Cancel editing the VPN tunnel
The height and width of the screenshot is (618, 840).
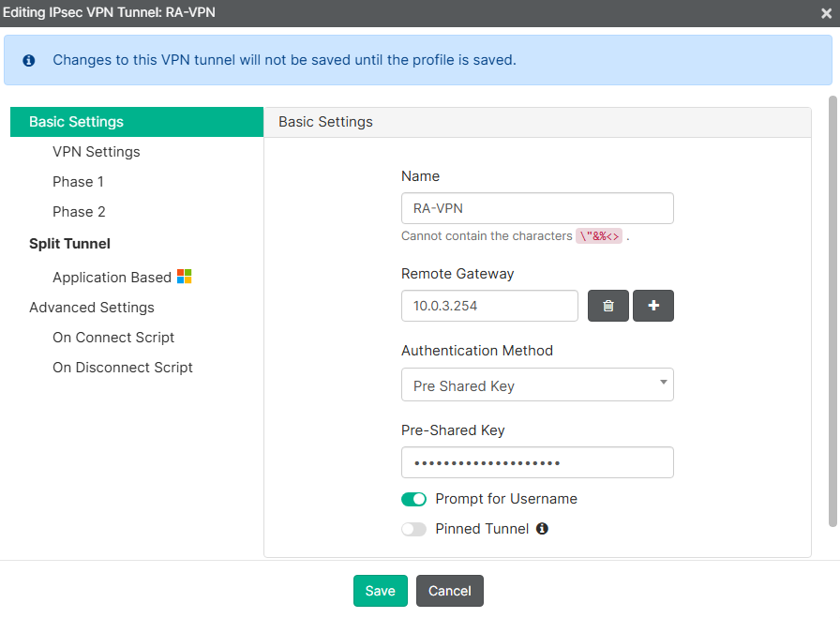[x=449, y=591]
